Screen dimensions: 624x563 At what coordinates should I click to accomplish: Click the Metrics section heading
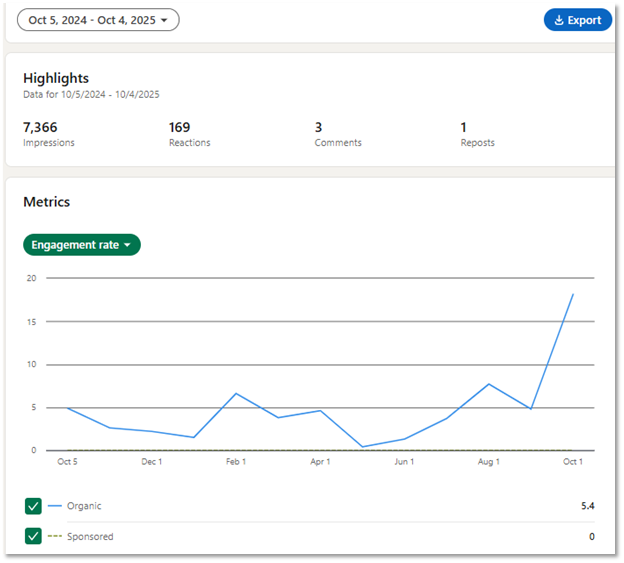(x=47, y=202)
